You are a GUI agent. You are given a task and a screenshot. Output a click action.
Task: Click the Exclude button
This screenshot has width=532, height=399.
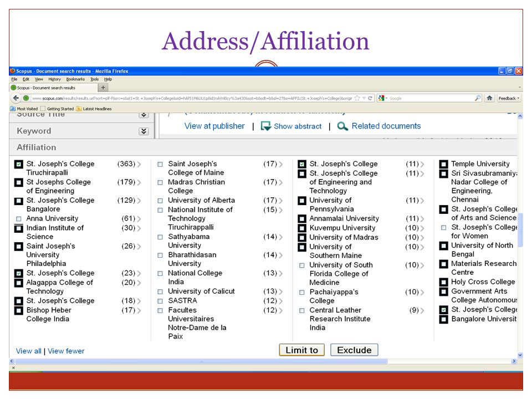tap(354, 350)
